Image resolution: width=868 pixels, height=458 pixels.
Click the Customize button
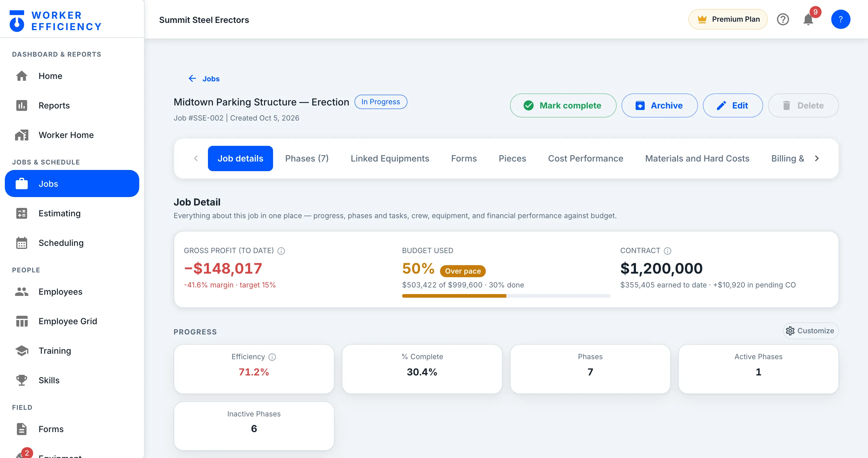tap(810, 331)
